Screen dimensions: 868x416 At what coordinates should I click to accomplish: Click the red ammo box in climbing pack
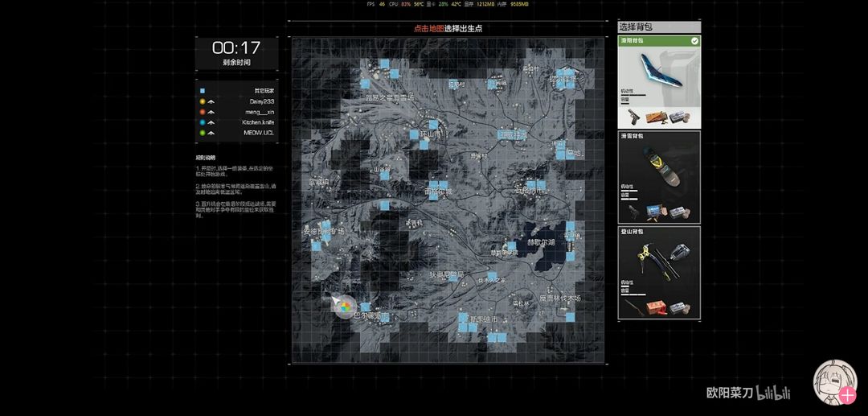657,307
